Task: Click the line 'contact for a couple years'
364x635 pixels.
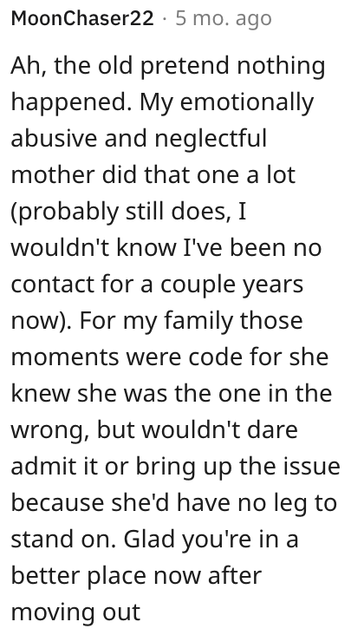Action: pyautogui.click(x=157, y=285)
